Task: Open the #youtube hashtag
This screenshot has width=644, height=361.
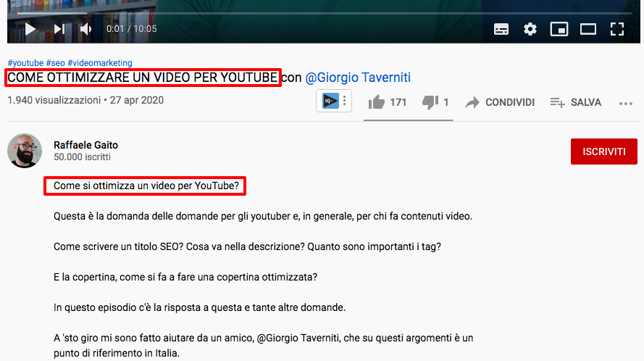Action: tap(25, 63)
